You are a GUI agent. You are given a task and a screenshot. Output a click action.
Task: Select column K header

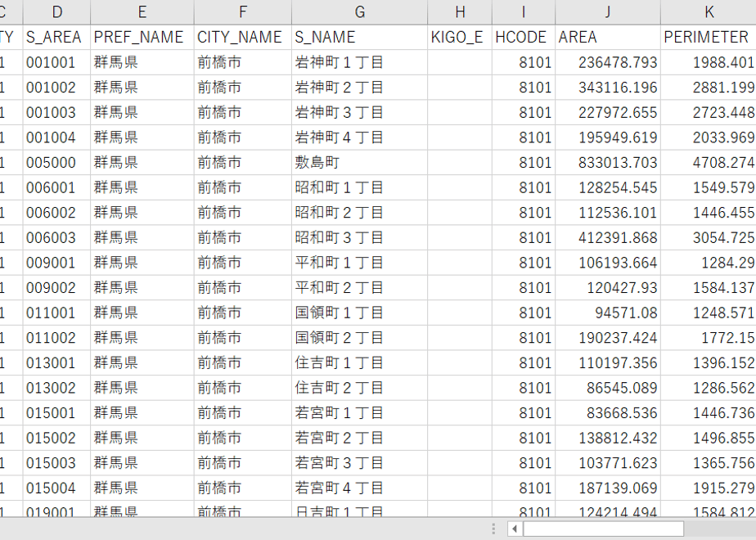click(709, 12)
